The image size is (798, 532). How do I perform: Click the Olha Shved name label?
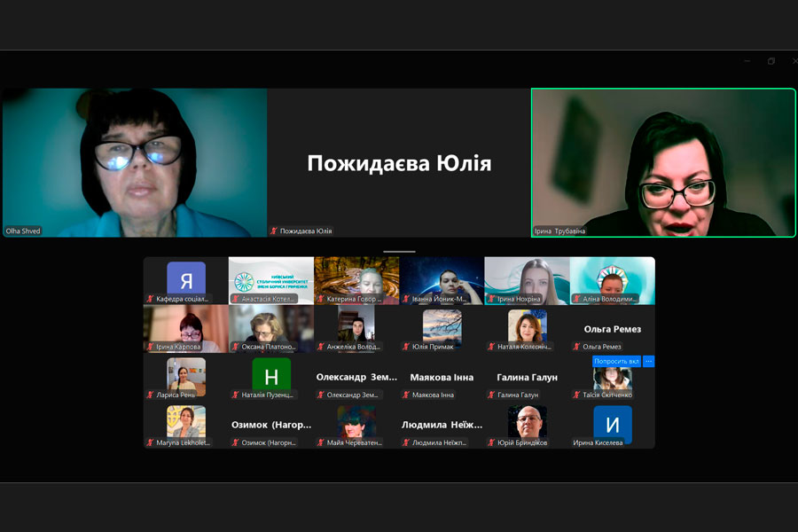coord(23,231)
